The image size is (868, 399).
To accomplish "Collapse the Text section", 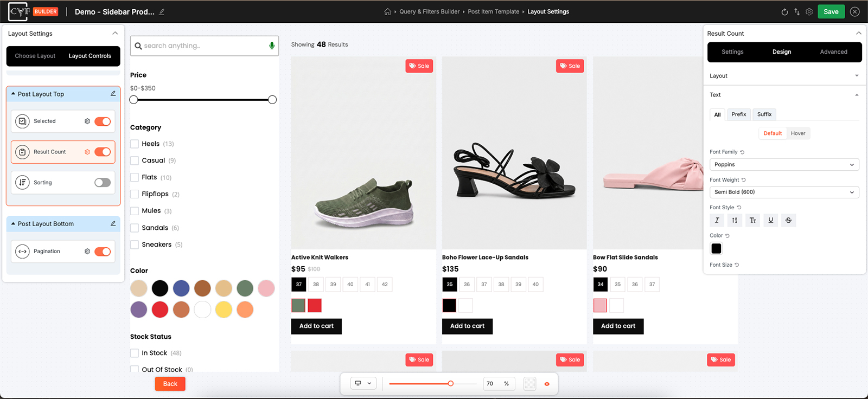I will point(784,95).
